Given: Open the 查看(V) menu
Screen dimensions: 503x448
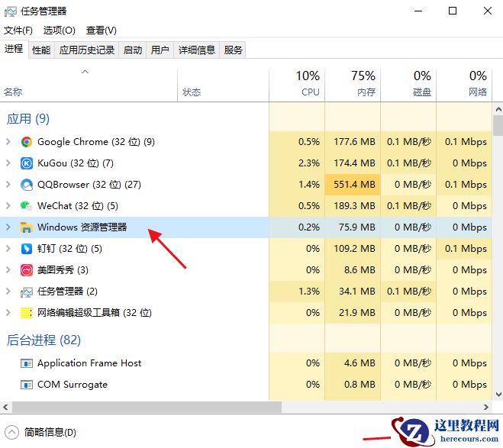Looking at the screenshot, I should [x=101, y=31].
